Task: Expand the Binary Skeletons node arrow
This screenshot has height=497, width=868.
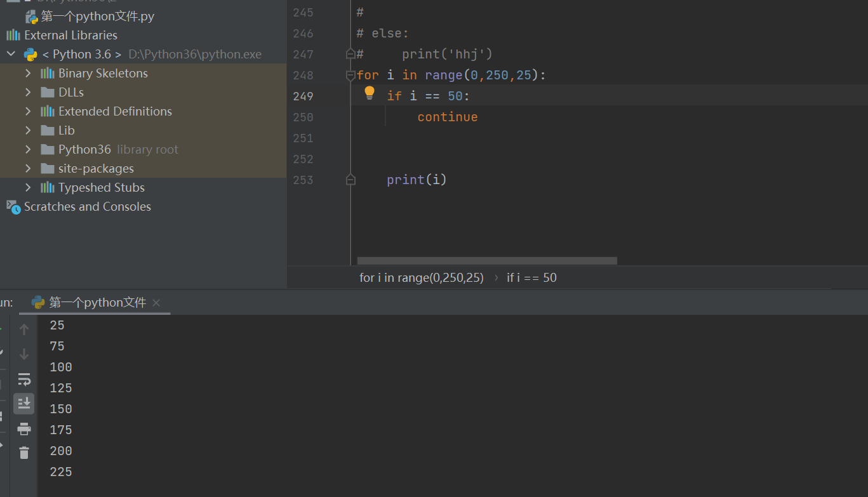Action: click(x=28, y=73)
